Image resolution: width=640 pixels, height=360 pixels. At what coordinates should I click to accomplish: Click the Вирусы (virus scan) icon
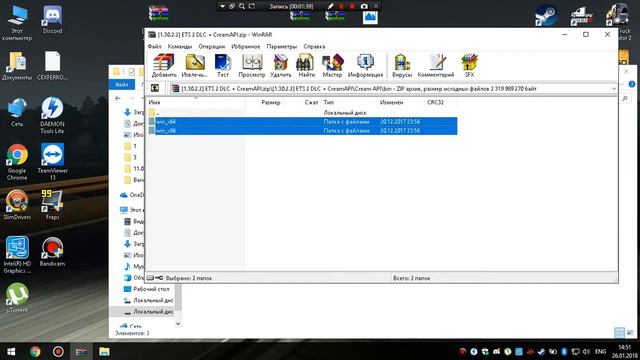click(x=402, y=66)
